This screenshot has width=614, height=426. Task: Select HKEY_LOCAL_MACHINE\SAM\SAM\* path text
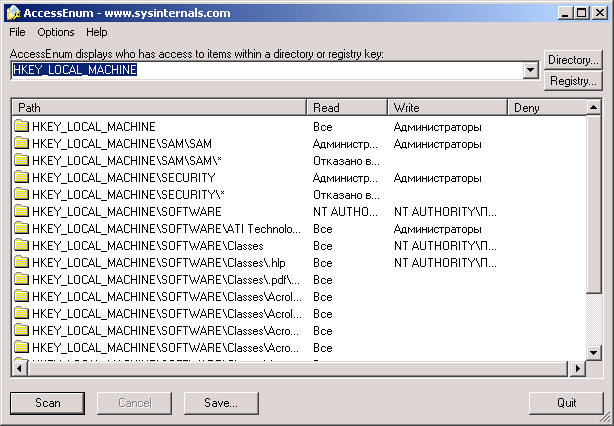tap(127, 161)
